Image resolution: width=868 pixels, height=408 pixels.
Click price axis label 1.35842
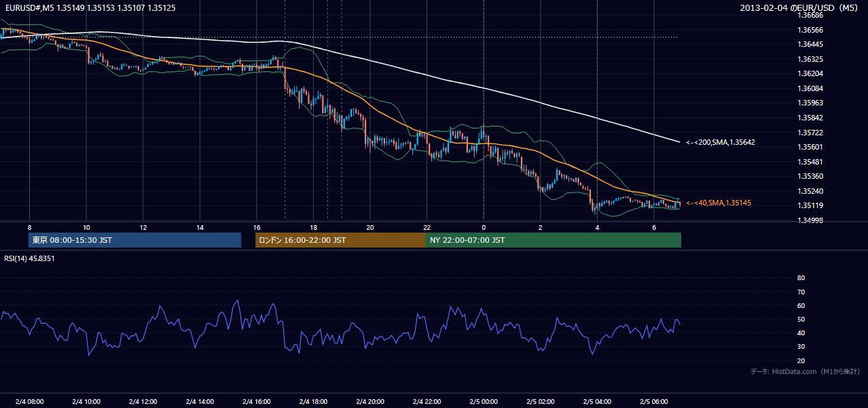(x=811, y=118)
